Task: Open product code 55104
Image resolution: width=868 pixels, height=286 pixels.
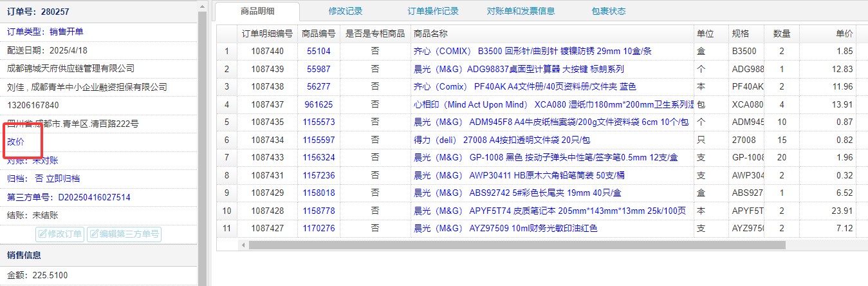Action: (319, 51)
